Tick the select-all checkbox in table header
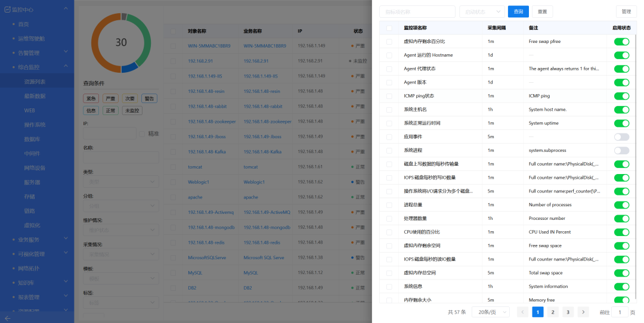The height and width of the screenshot is (323, 644). click(389, 28)
